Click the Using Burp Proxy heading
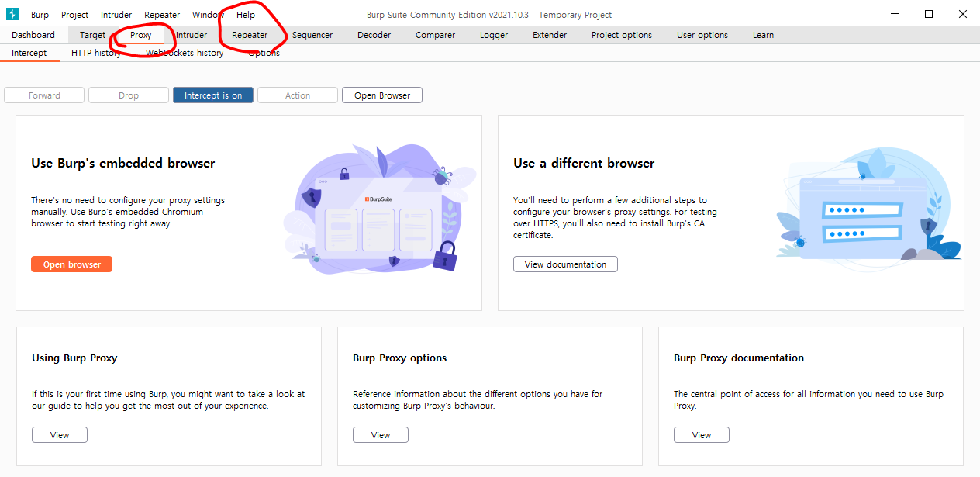 click(74, 358)
